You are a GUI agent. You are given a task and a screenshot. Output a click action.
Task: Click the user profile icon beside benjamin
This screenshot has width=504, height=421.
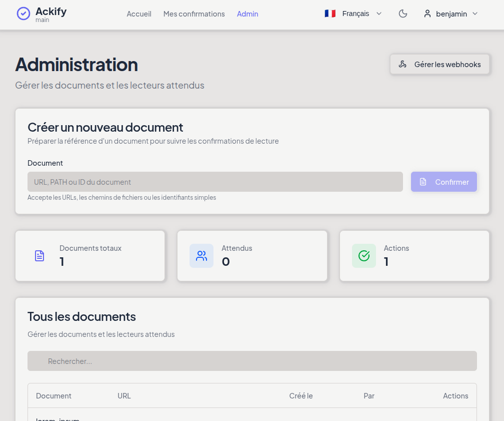427,14
